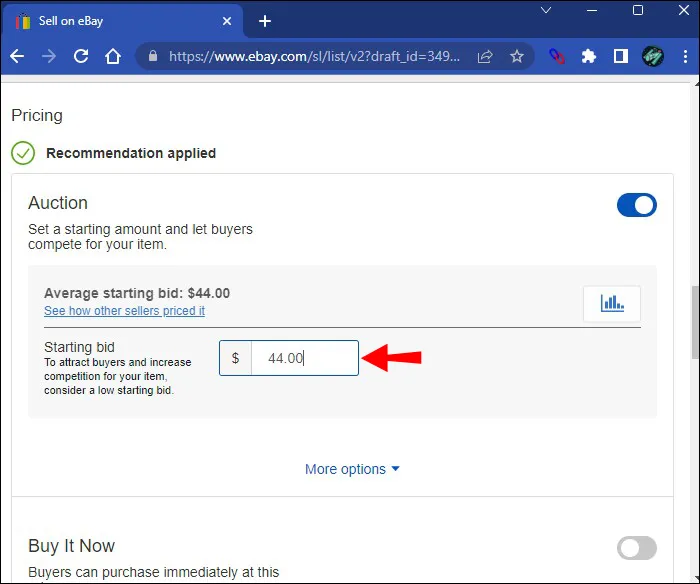The height and width of the screenshot is (584, 700).
Task: Share this page from address bar
Action: [x=485, y=56]
